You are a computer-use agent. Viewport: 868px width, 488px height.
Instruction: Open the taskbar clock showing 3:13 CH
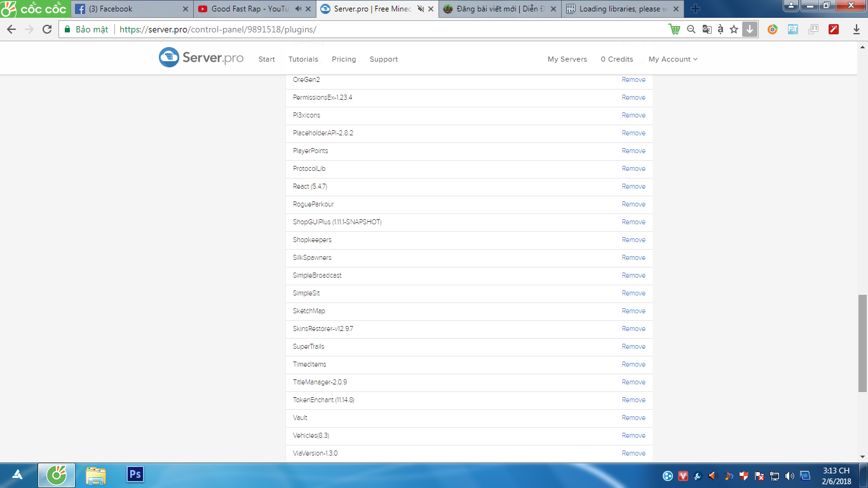(836, 476)
